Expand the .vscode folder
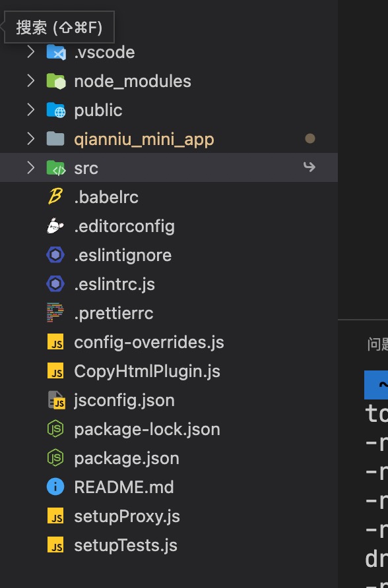Viewport: 388px width, 588px height. 30,51
